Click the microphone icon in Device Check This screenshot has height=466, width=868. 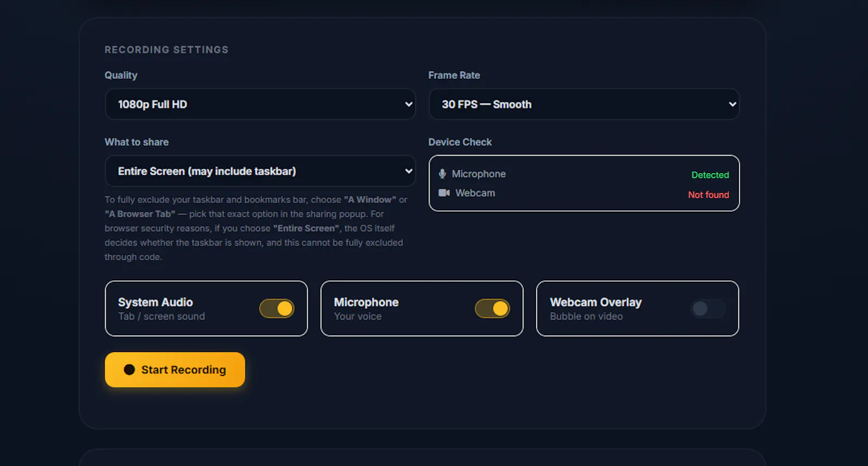[x=442, y=174]
